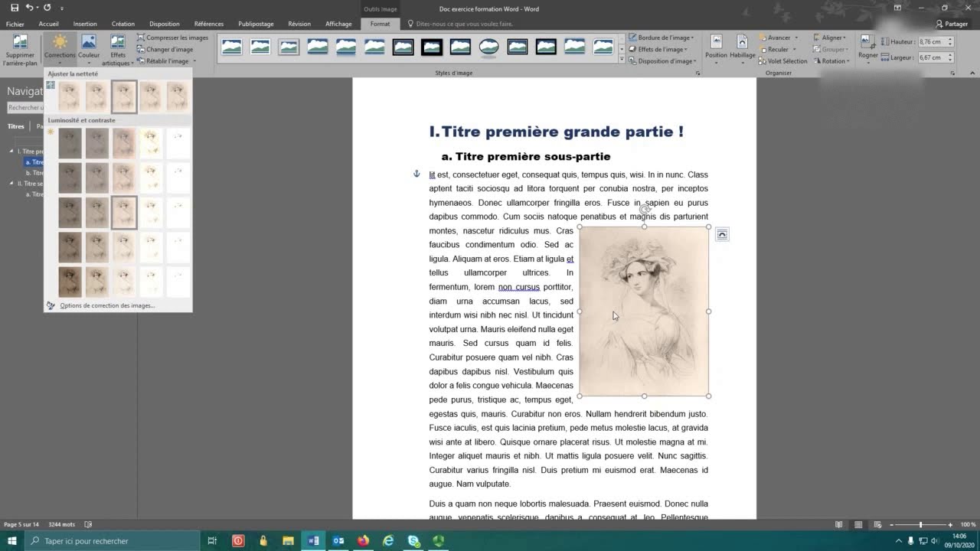Switch to the Accueil tab
980x551 pixels.
point(48,24)
